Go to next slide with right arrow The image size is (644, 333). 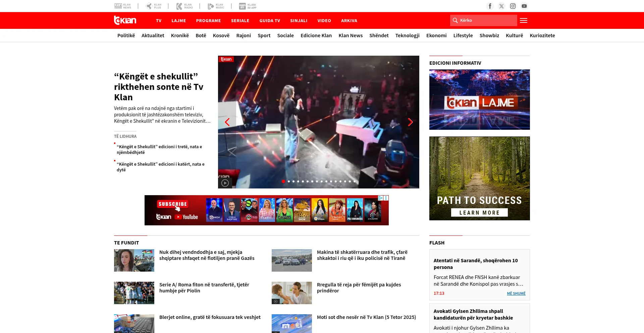point(410,122)
